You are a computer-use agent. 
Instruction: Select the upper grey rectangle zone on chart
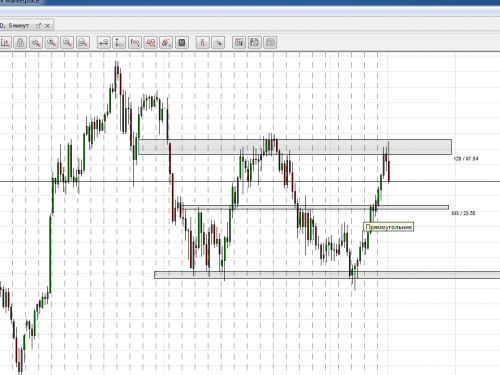click(x=295, y=147)
